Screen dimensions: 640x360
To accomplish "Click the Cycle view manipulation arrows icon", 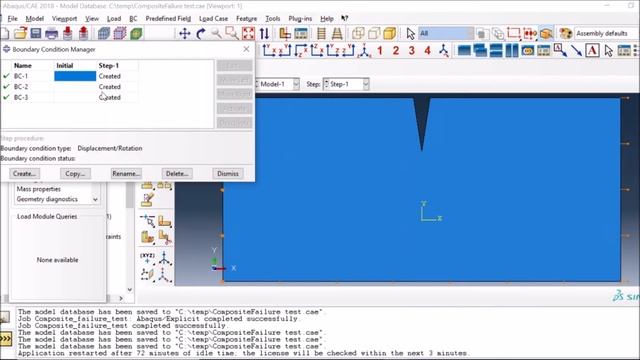I will point(264,33).
